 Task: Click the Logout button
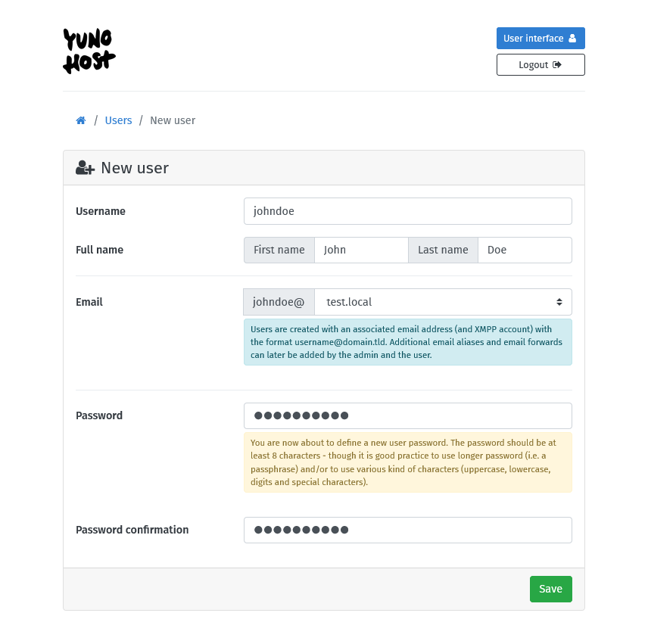(x=541, y=64)
